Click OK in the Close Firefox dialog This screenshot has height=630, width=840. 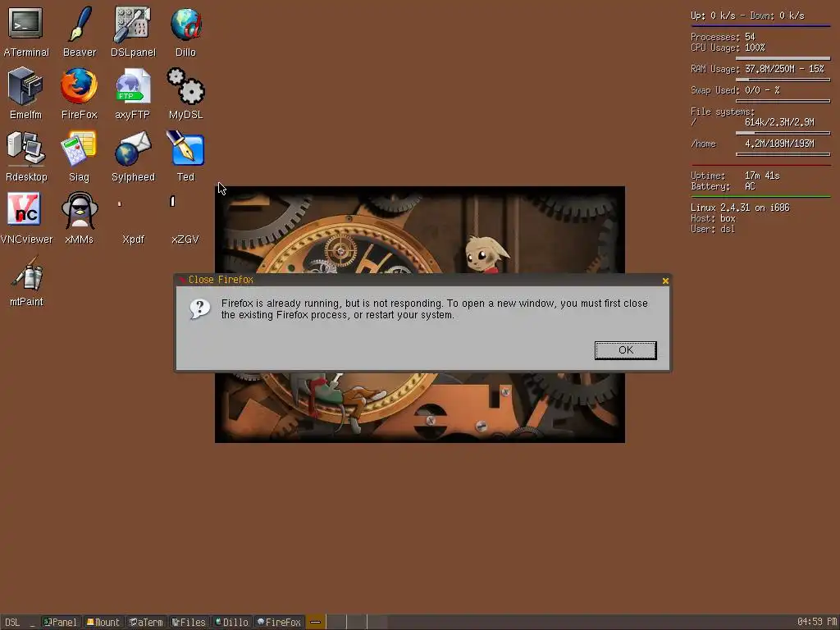(x=625, y=349)
